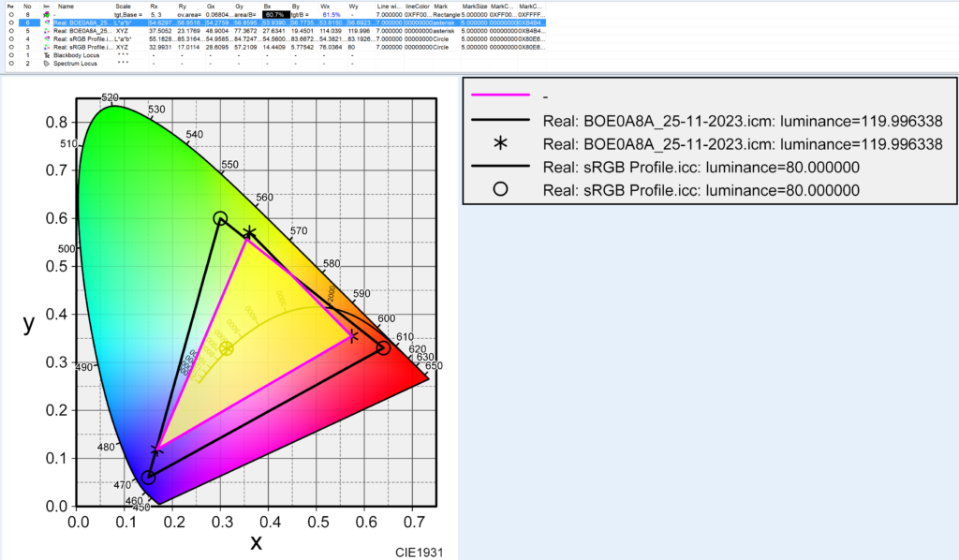
Task: Click the sRGB red primary circle marker
Action: click(383, 347)
